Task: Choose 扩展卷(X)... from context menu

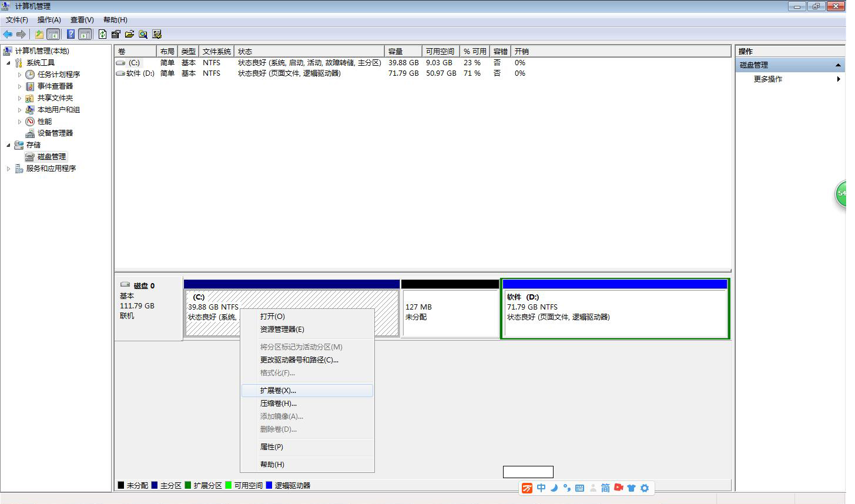Action: pyautogui.click(x=307, y=391)
